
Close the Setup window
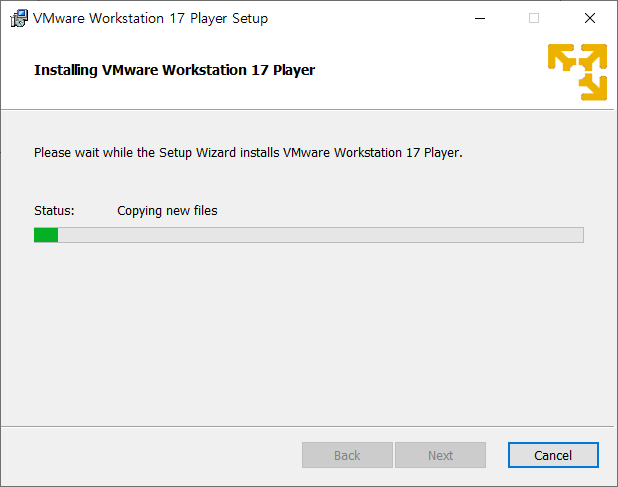coord(590,18)
